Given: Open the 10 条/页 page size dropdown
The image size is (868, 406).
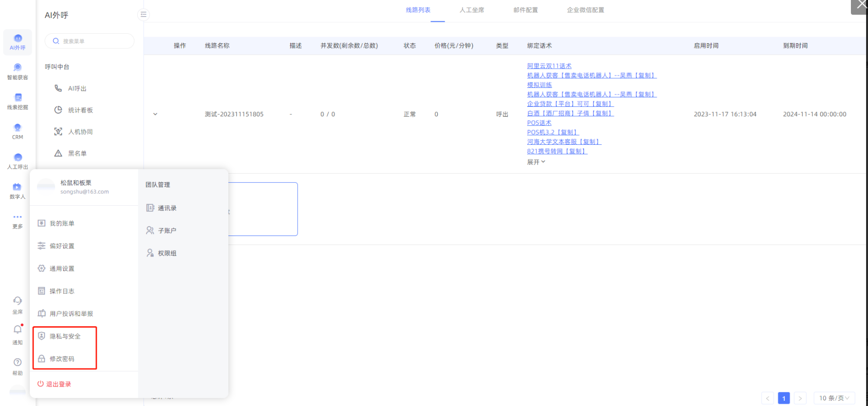Looking at the screenshot, I should pyautogui.click(x=834, y=398).
